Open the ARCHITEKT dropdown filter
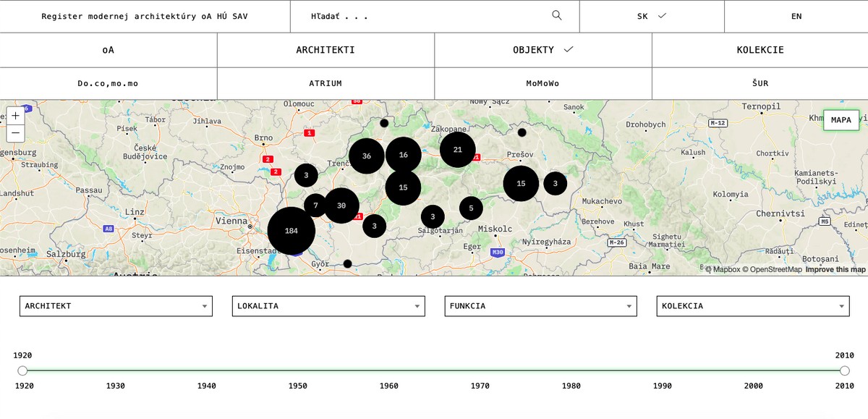Image resolution: width=868 pixels, height=419 pixels. 116,306
